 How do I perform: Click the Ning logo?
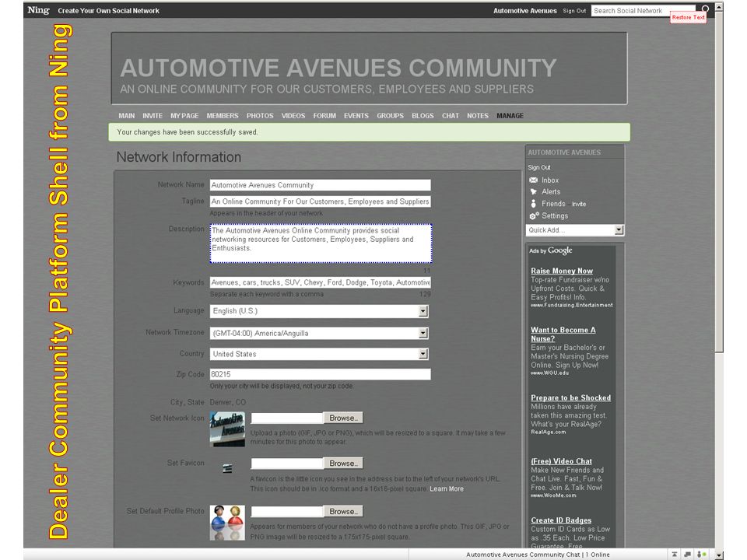point(39,10)
